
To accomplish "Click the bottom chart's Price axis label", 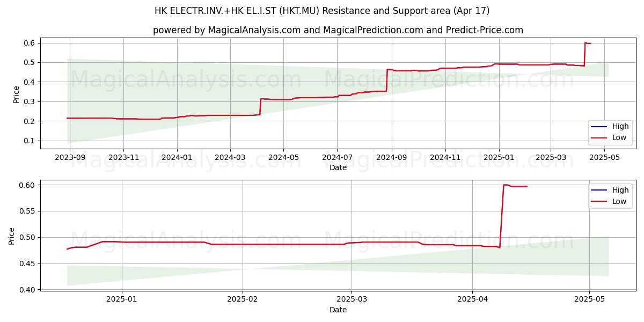I will (12, 236).
